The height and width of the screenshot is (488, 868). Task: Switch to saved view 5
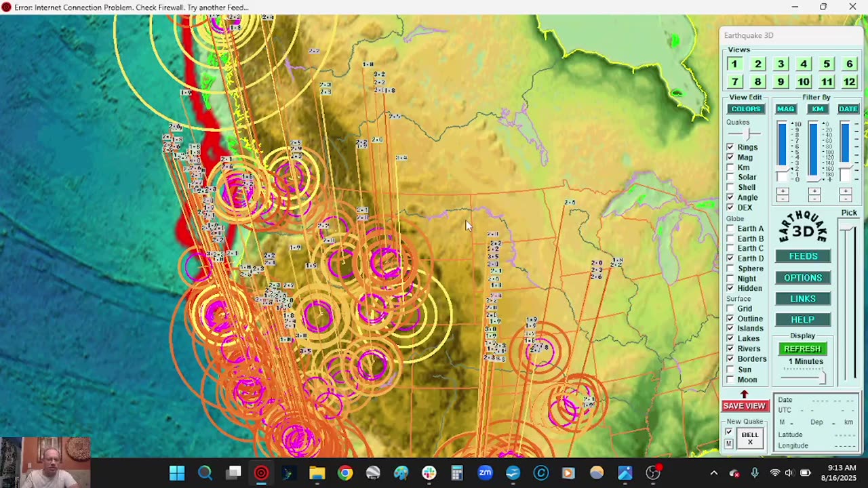point(826,64)
